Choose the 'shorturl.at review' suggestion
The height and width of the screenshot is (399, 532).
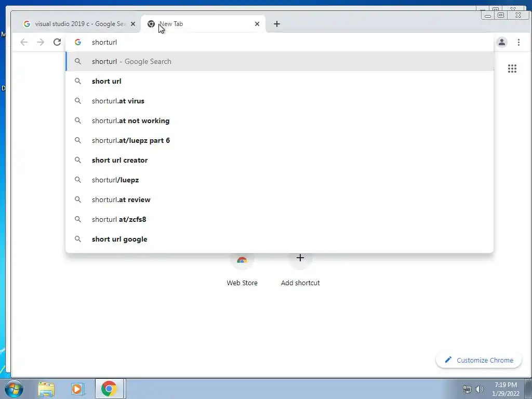[280, 199]
